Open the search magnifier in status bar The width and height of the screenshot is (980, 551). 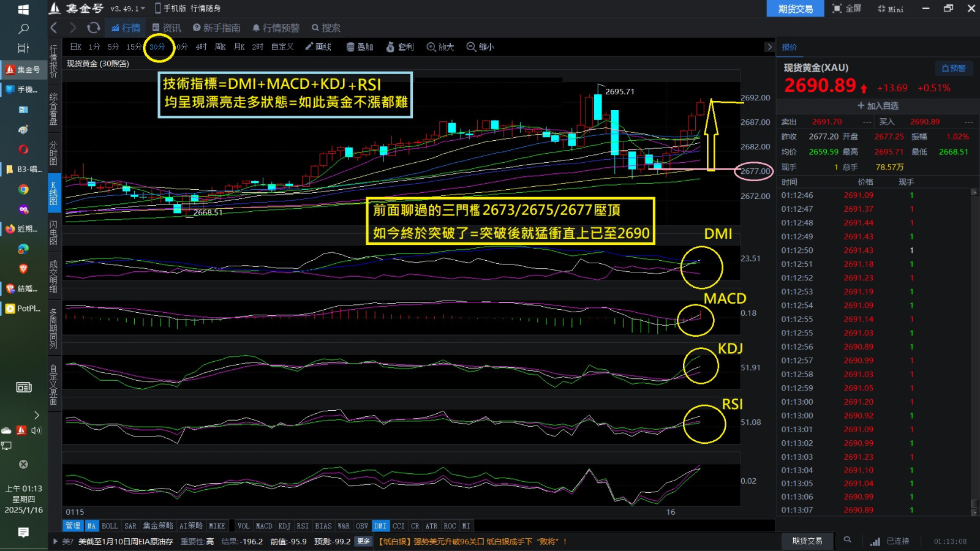point(848,540)
